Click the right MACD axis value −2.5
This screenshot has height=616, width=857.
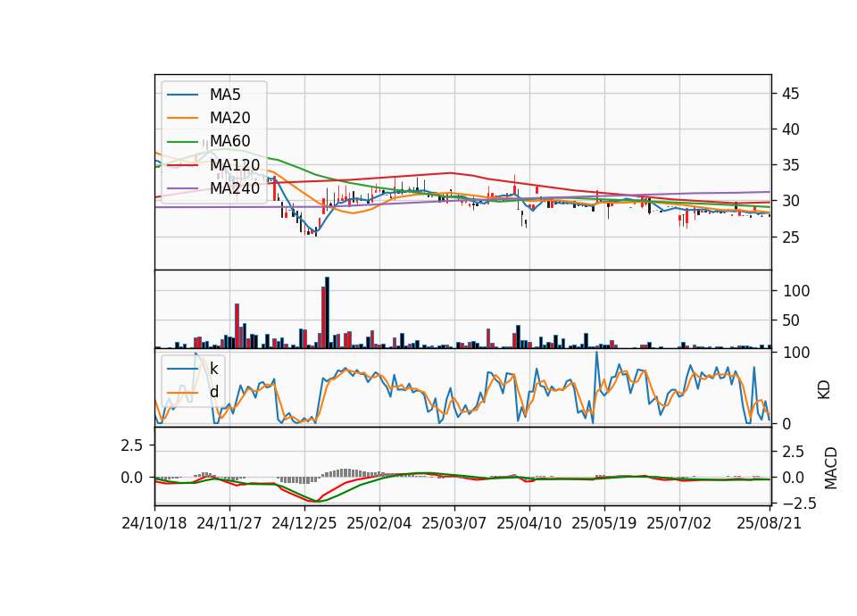coord(799,503)
